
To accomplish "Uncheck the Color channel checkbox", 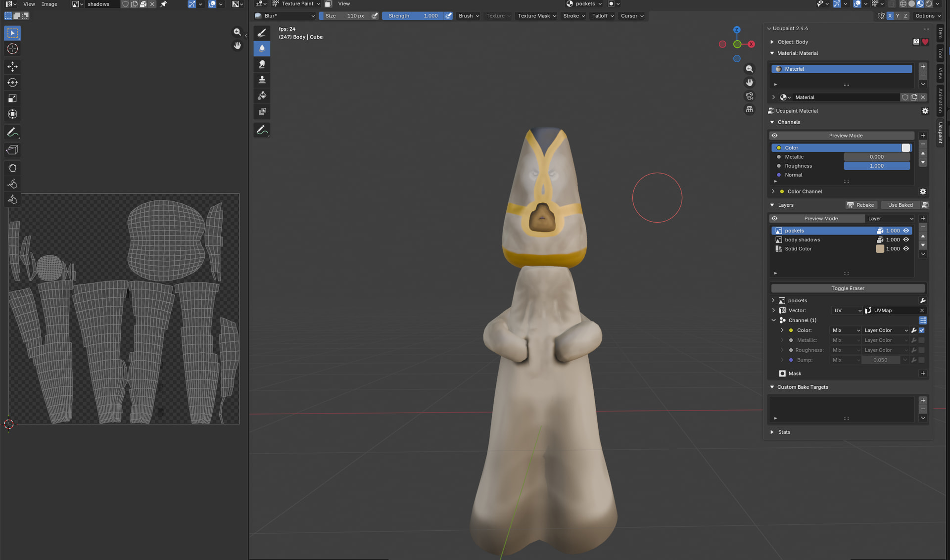I will tap(921, 330).
